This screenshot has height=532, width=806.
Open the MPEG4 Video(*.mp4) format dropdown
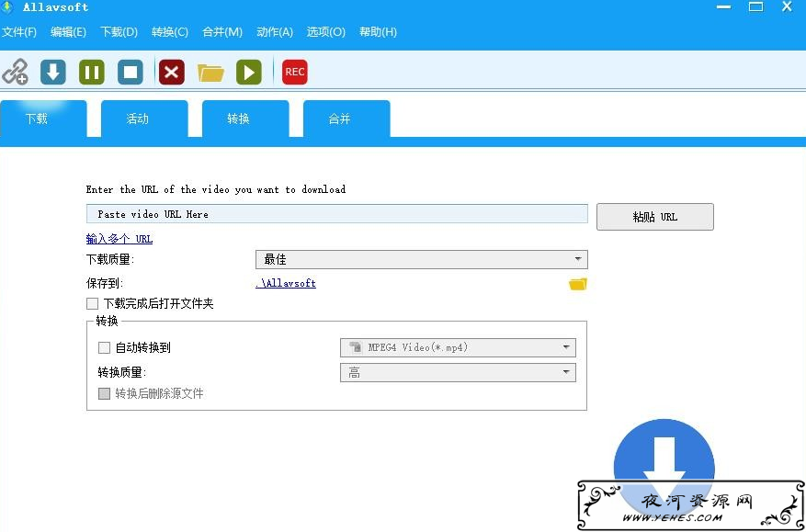tap(458, 347)
